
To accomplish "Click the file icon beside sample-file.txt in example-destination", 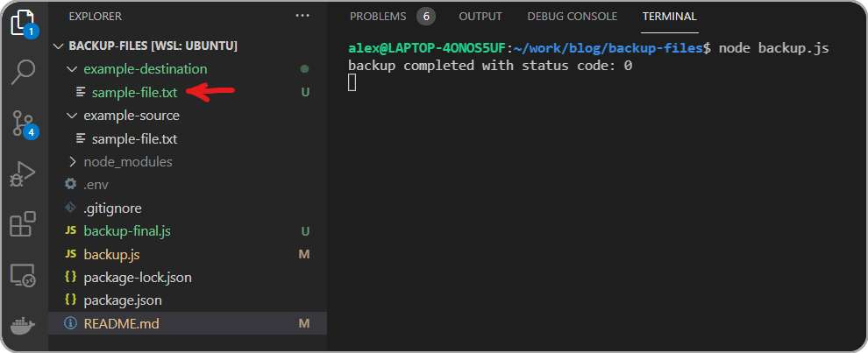I will coord(81,92).
